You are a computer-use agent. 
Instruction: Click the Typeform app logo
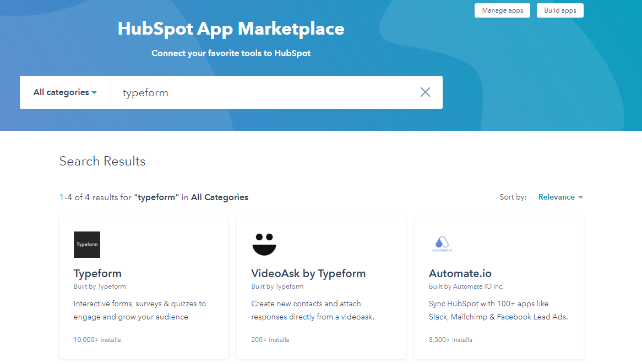(x=87, y=245)
